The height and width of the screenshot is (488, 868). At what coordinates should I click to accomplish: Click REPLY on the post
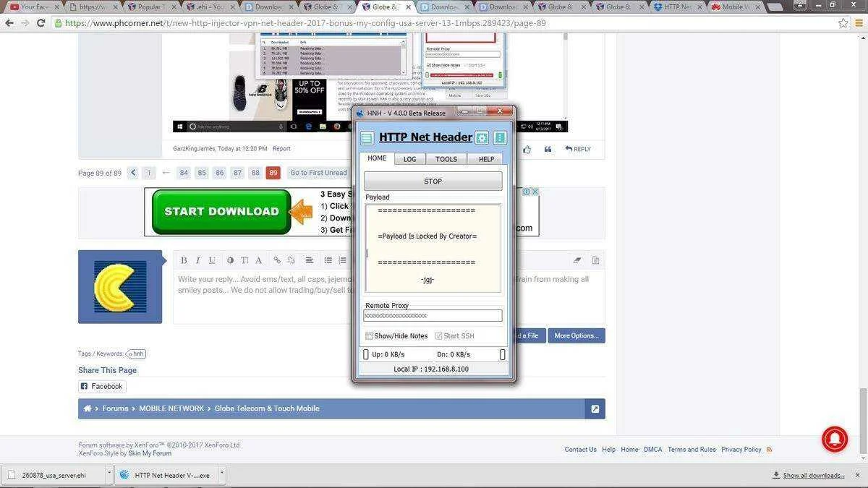(x=578, y=149)
